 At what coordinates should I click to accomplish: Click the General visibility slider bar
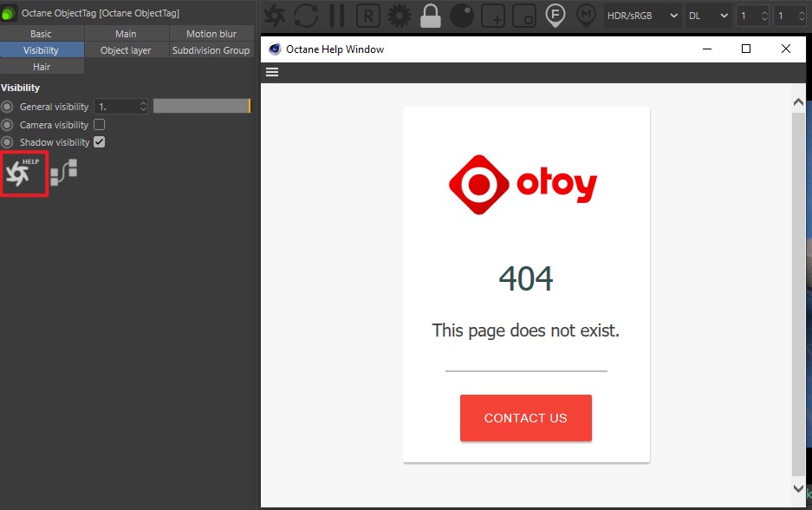point(202,106)
